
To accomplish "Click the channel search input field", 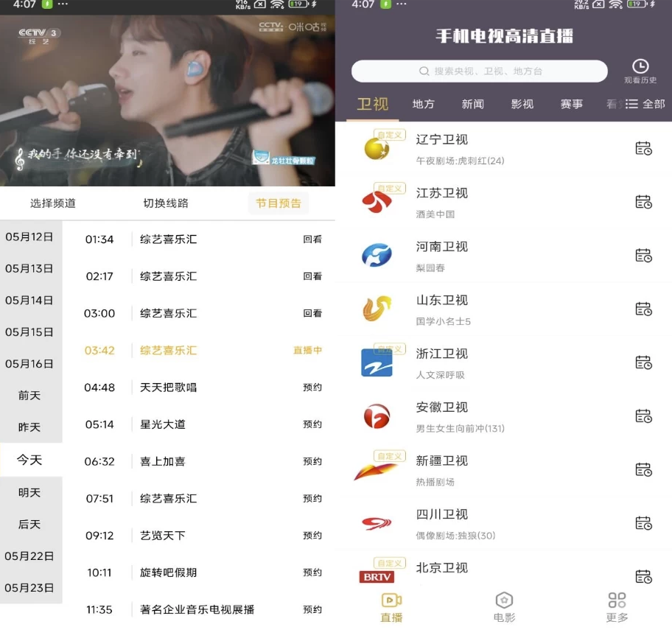I will pyautogui.click(x=479, y=71).
